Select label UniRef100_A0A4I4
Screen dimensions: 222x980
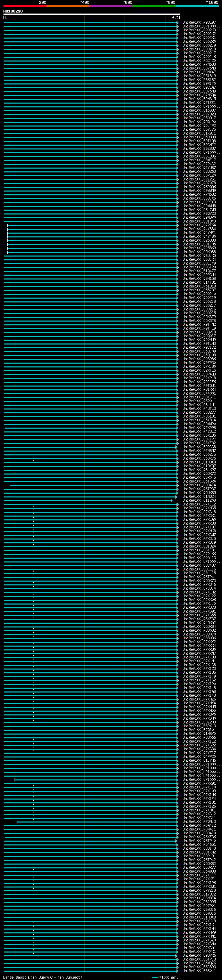point(199,485)
